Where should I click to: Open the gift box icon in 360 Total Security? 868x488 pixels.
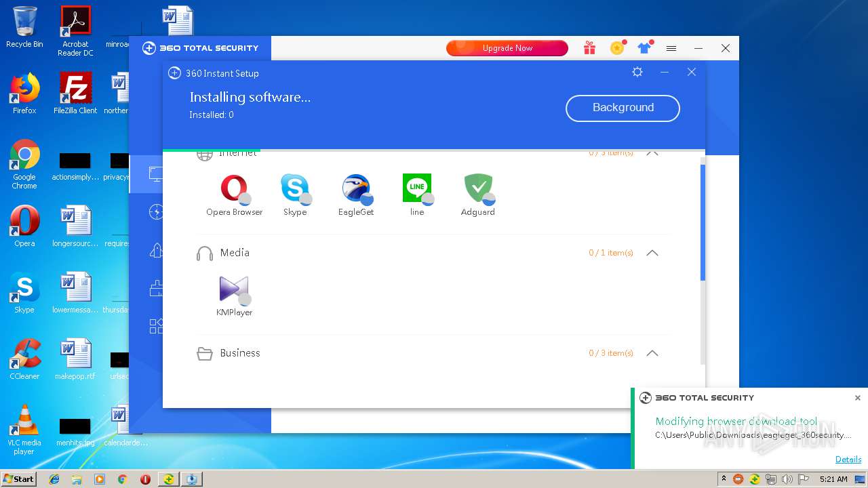point(589,48)
